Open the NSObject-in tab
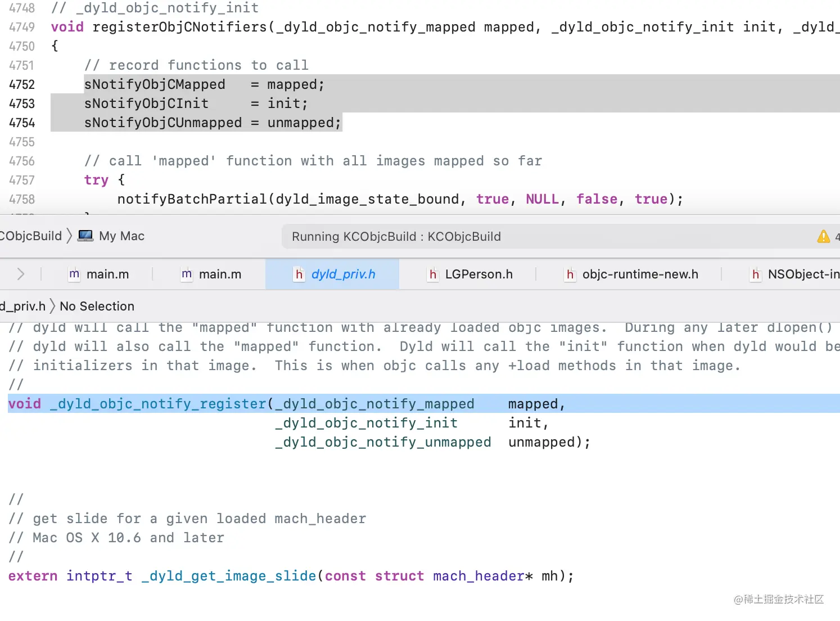The width and height of the screenshot is (840, 621). [x=795, y=274]
